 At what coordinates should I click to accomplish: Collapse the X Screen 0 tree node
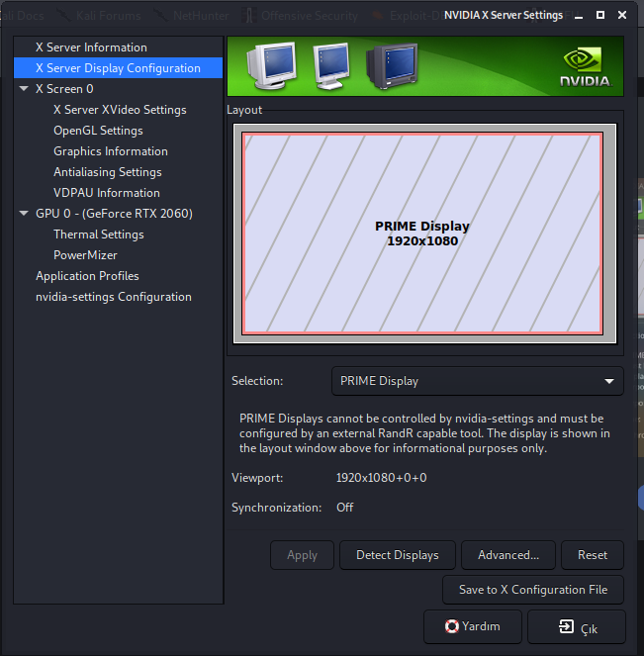[25, 89]
